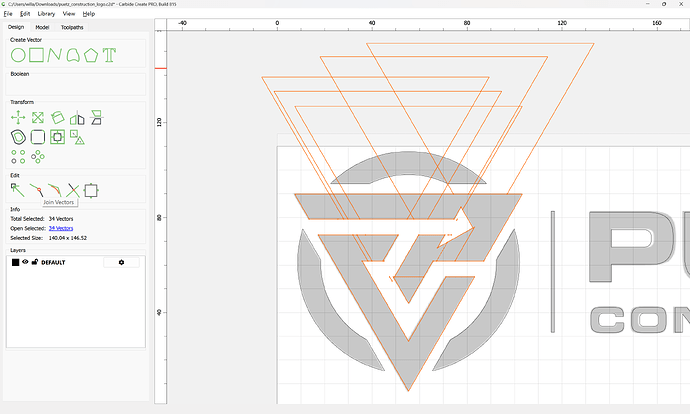The height and width of the screenshot is (414, 690).
Task: Click the horizontal Mirror transform icon
Action: 77,118
